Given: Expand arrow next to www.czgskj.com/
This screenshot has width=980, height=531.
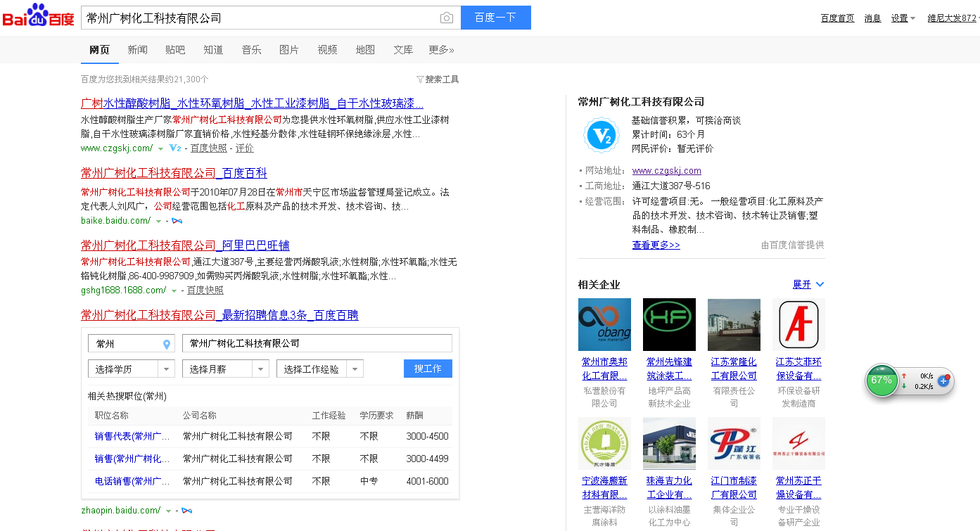Looking at the screenshot, I should click(160, 149).
